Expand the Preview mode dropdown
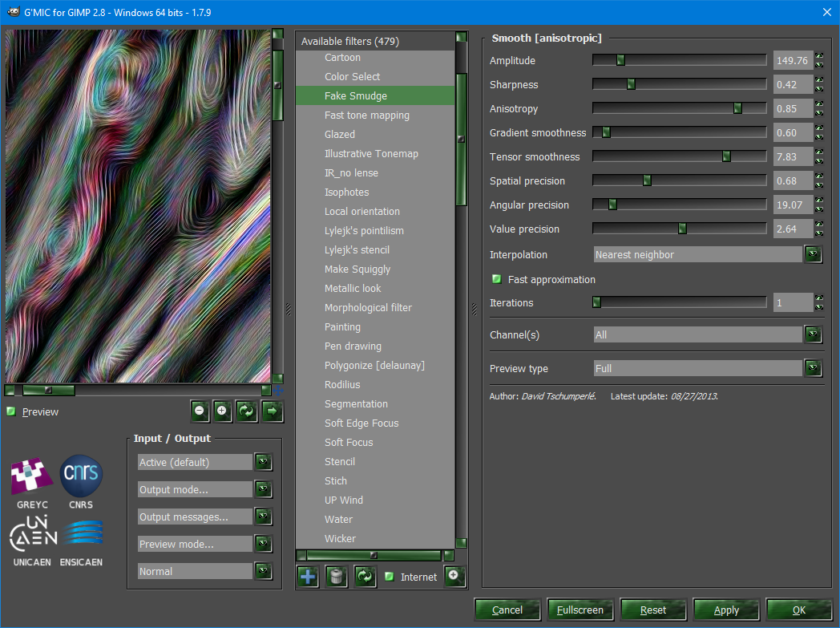 click(263, 544)
